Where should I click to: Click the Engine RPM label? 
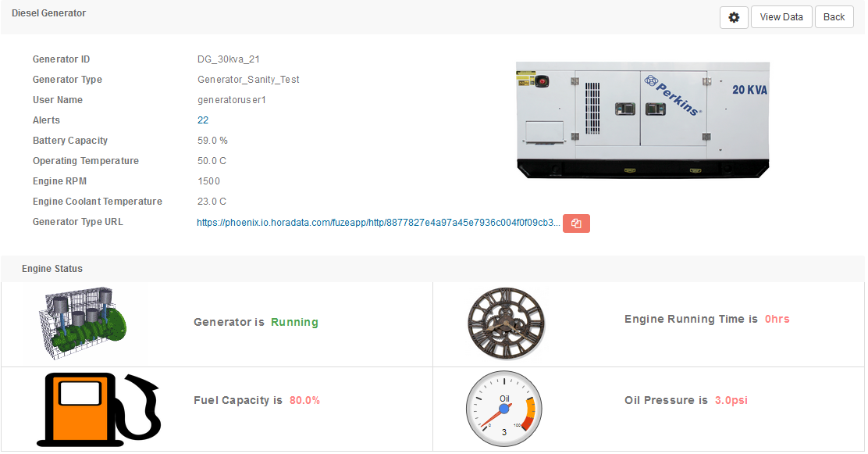click(x=60, y=181)
